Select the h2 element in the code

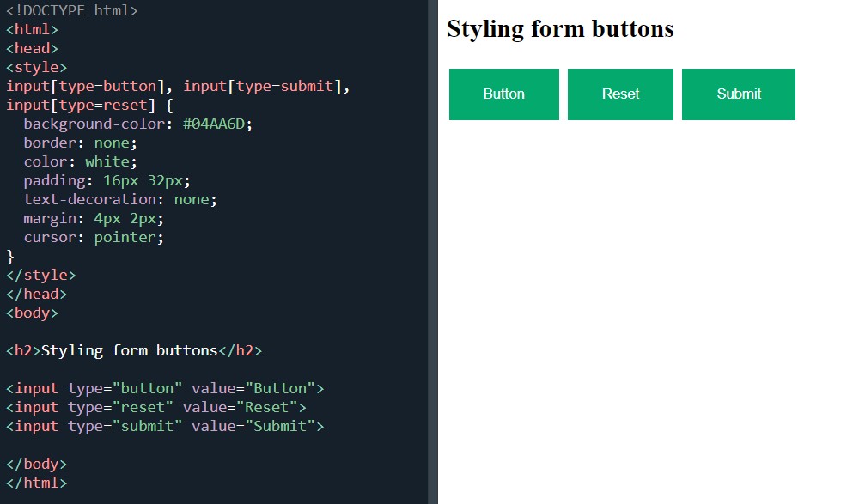(131, 350)
